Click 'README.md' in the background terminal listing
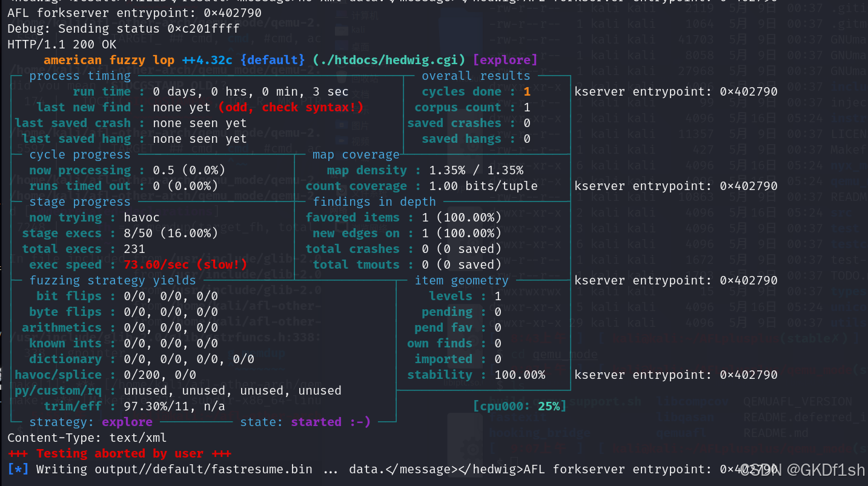Screen dimensions: 868x486 776,433
